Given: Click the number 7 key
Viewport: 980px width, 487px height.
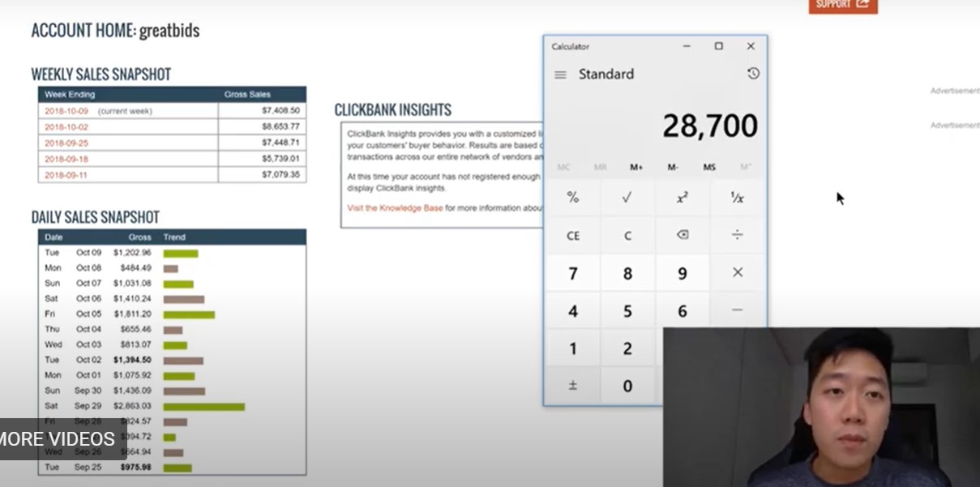Looking at the screenshot, I should pos(572,274).
